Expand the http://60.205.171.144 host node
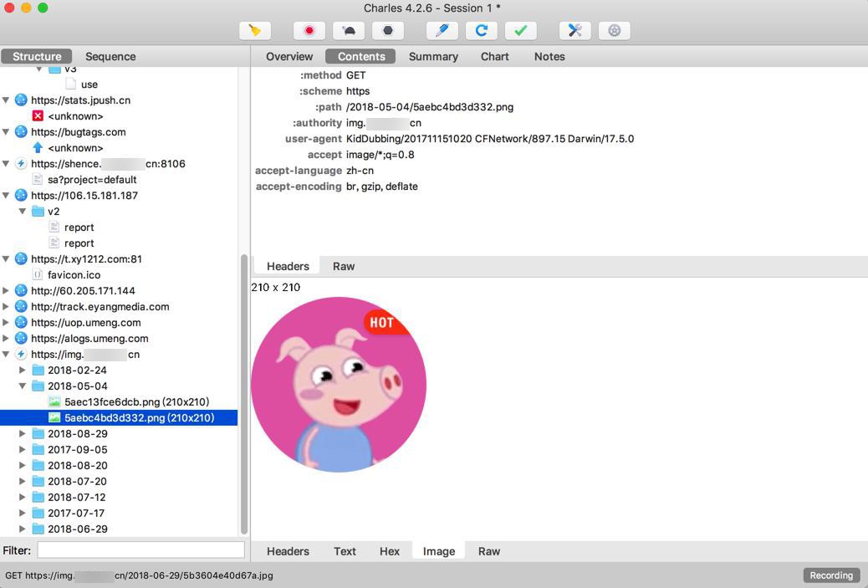 tap(6, 291)
